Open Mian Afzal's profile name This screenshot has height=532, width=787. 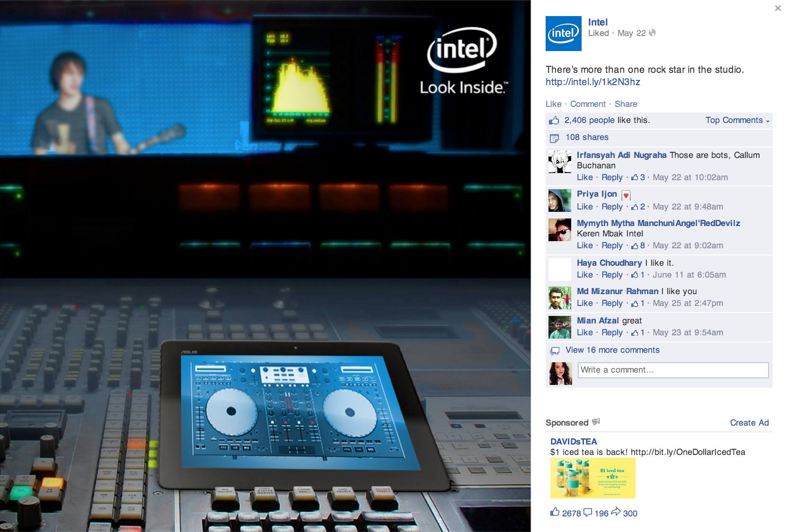(598, 321)
